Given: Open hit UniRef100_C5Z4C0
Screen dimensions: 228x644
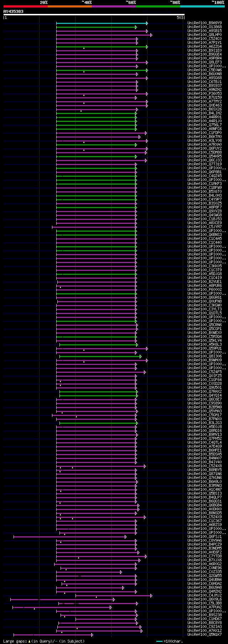Looking at the screenshot, I should (x=204, y=39).
